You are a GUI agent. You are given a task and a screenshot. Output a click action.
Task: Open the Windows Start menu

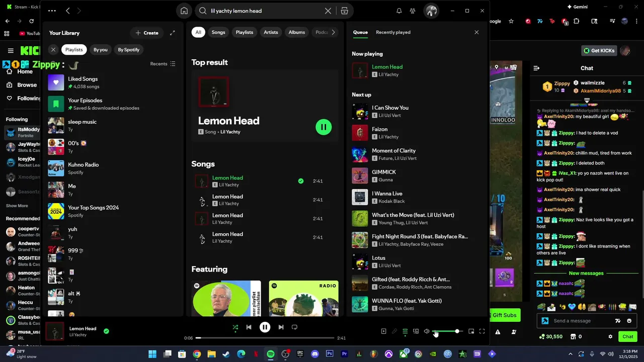point(152,354)
